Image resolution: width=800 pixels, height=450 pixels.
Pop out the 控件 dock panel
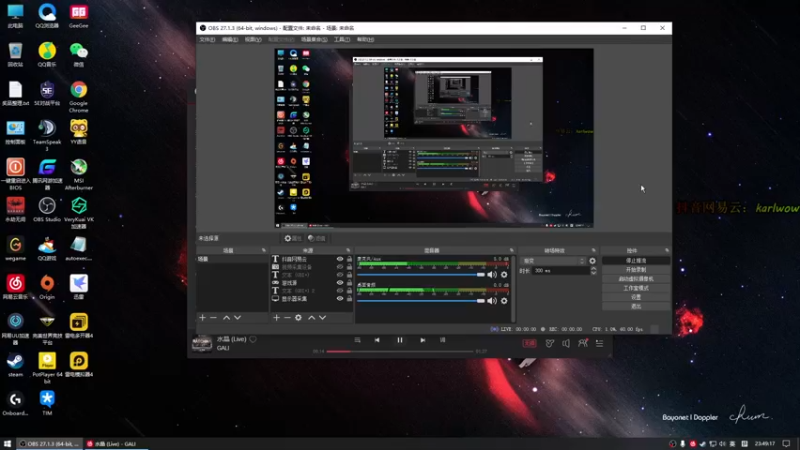click(667, 251)
